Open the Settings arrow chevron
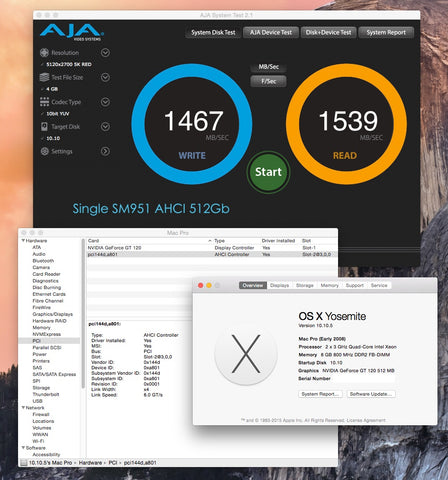The width and height of the screenshot is (448, 480). [105, 151]
